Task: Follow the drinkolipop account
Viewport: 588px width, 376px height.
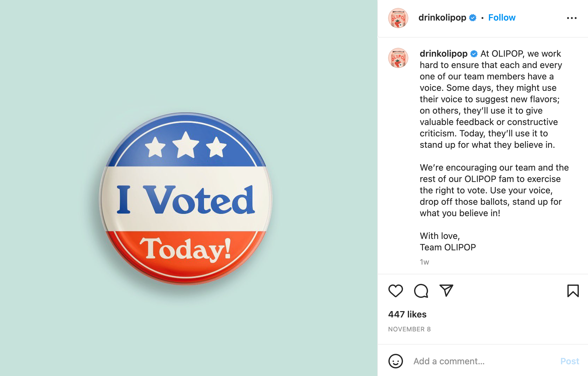Action: (502, 18)
